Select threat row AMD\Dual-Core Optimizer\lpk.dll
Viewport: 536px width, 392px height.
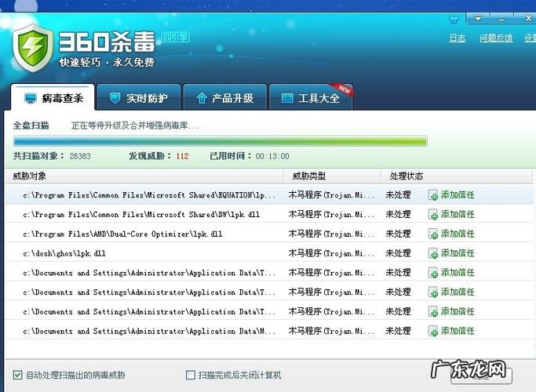[269, 234]
